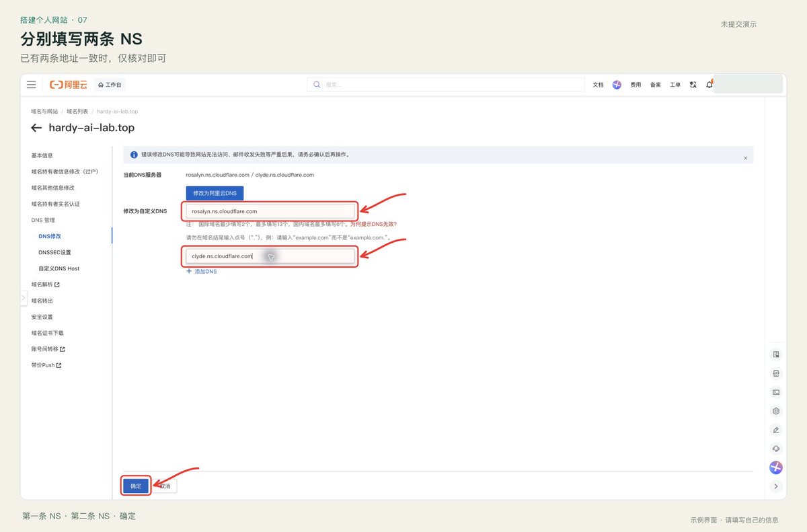Viewport: 807px width, 532px height.
Task: Open 文档 in the top bar
Action: (x=598, y=85)
